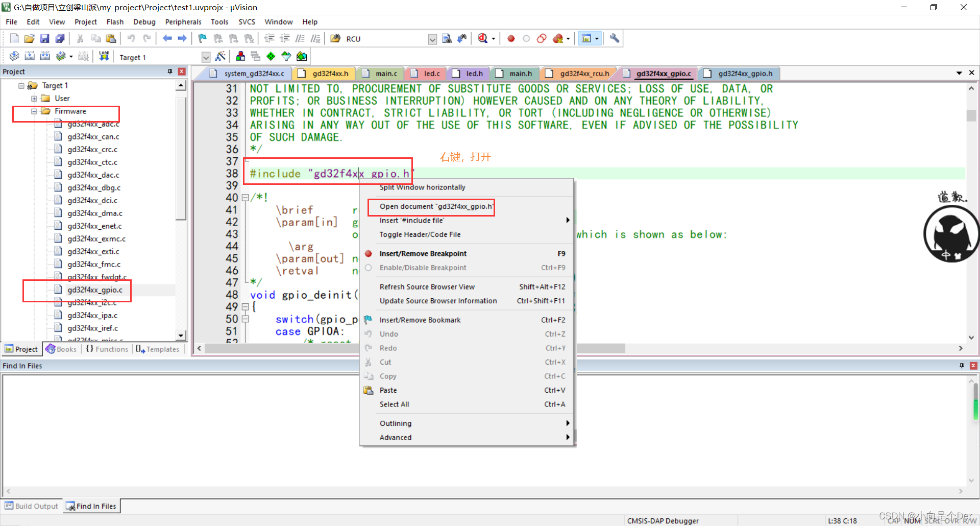
Task: Navigate backwards with the blue left arrow
Action: (x=167, y=38)
